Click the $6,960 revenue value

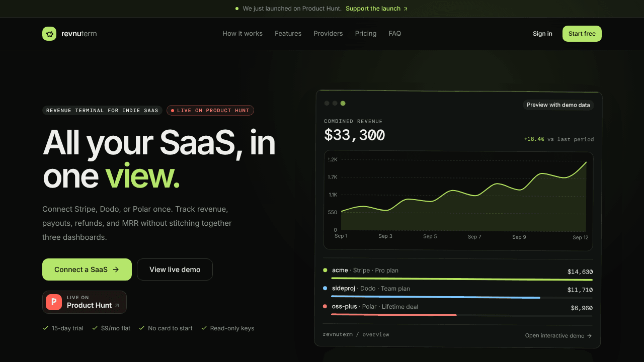[x=582, y=308]
